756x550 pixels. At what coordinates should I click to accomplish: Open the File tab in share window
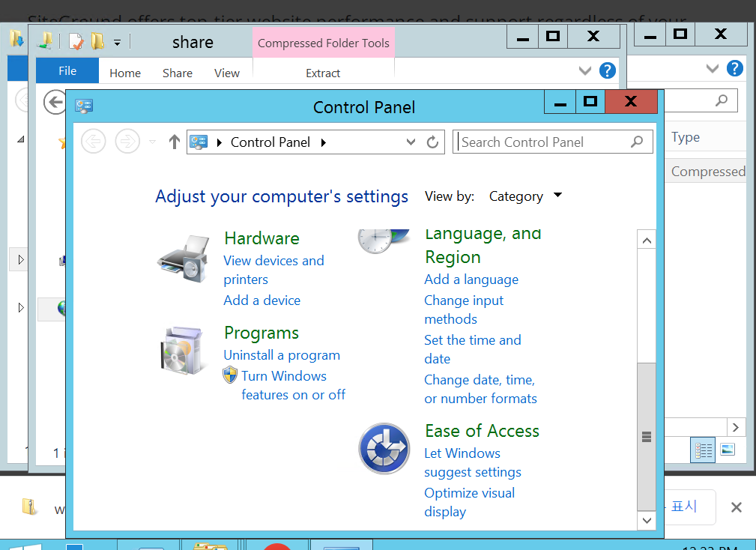[67, 71]
